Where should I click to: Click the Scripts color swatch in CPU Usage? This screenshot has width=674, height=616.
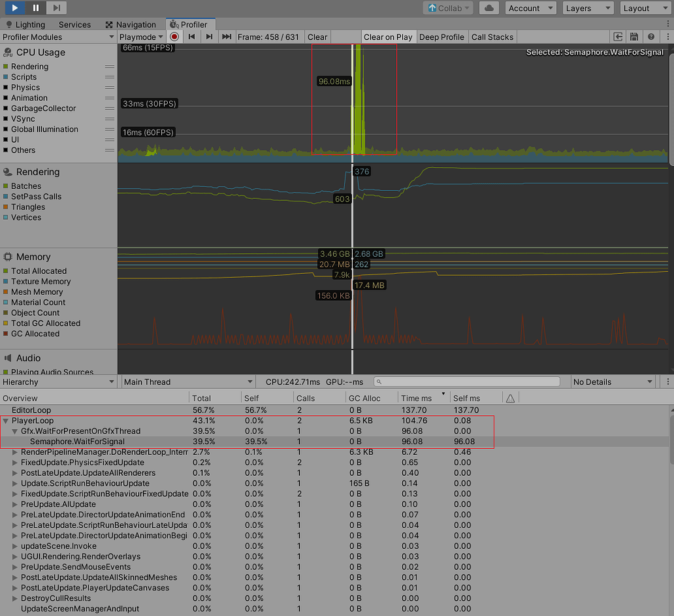(7, 77)
